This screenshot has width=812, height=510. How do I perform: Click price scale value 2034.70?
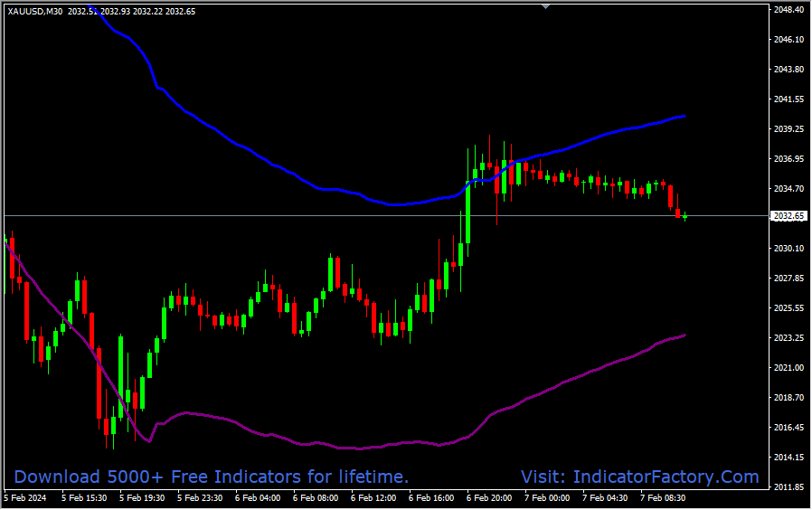(789, 189)
